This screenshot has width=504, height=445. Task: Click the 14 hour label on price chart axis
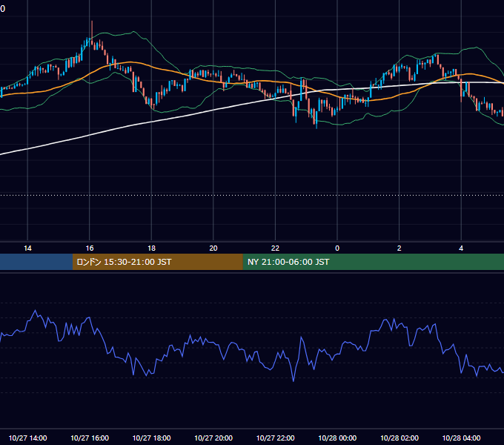(27, 248)
